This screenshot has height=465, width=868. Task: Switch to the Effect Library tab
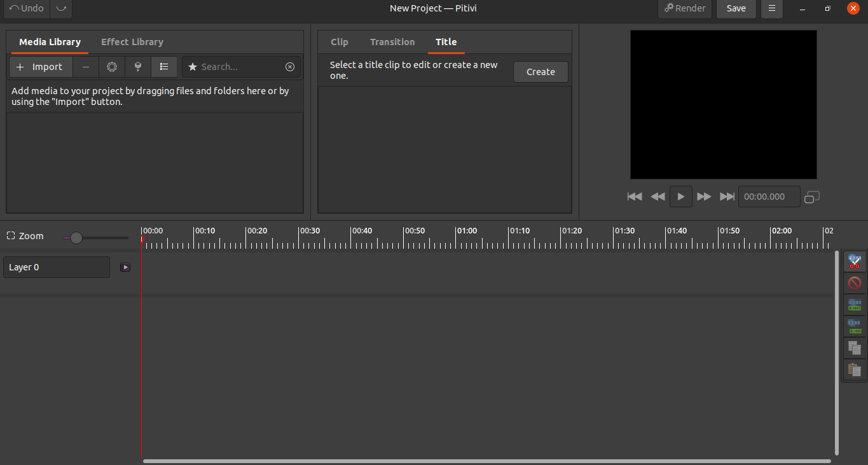(x=132, y=42)
